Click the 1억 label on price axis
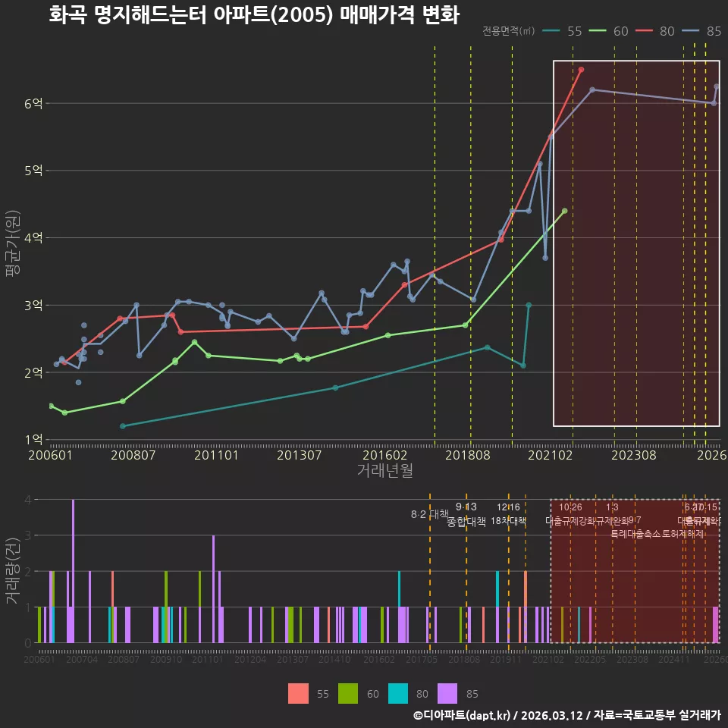728x728 pixels. [33, 439]
